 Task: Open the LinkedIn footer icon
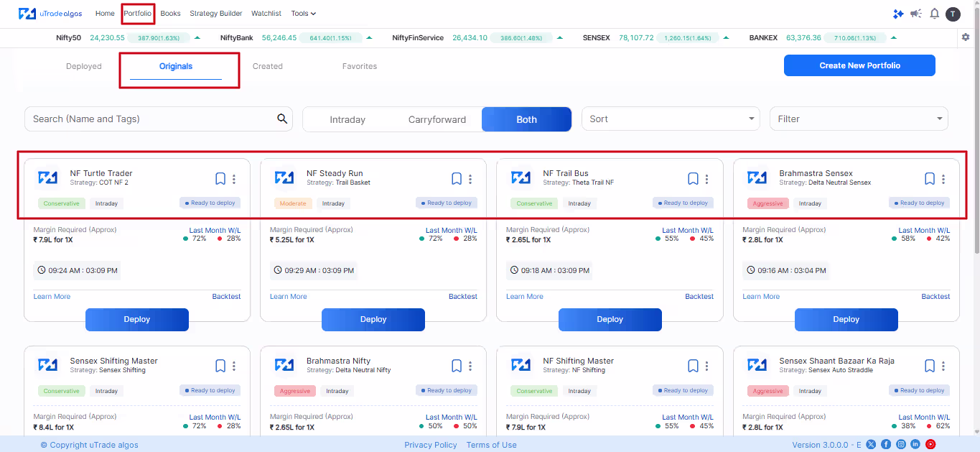click(915, 445)
